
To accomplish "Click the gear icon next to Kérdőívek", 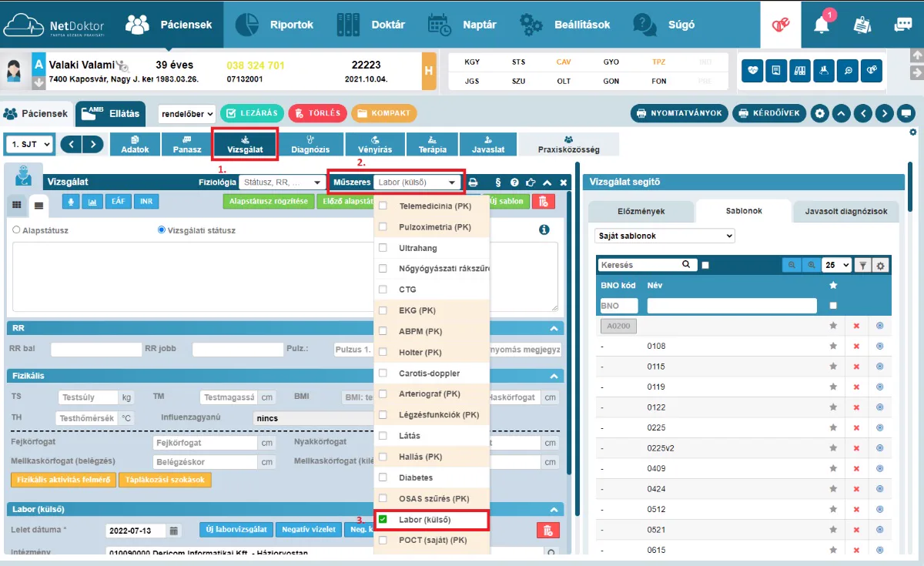I will coord(820,113).
